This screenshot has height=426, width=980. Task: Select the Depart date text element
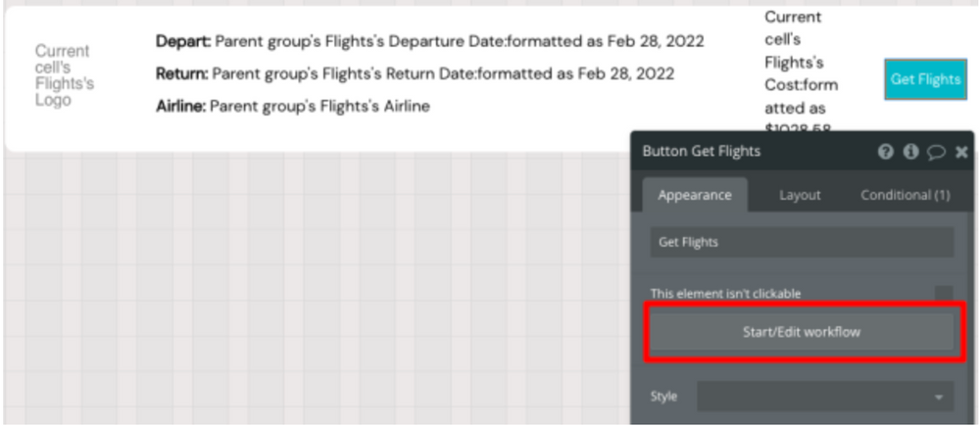(429, 42)
